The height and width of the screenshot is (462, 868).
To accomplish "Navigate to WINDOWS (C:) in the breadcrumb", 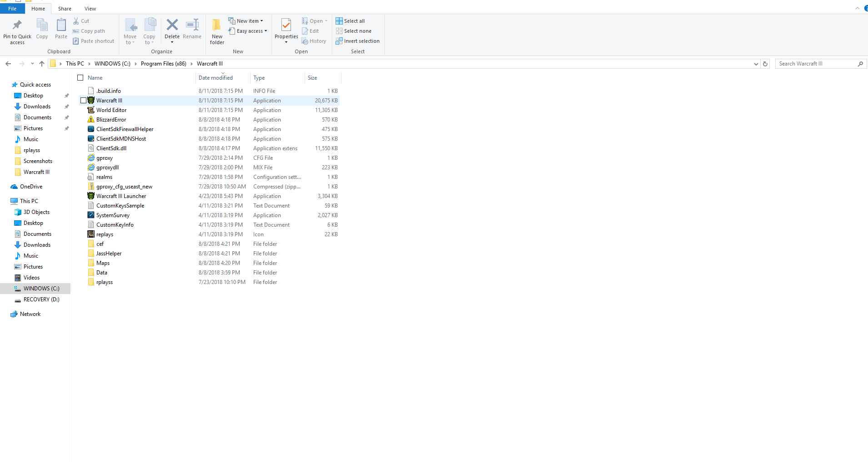I will tap(112, 64).
